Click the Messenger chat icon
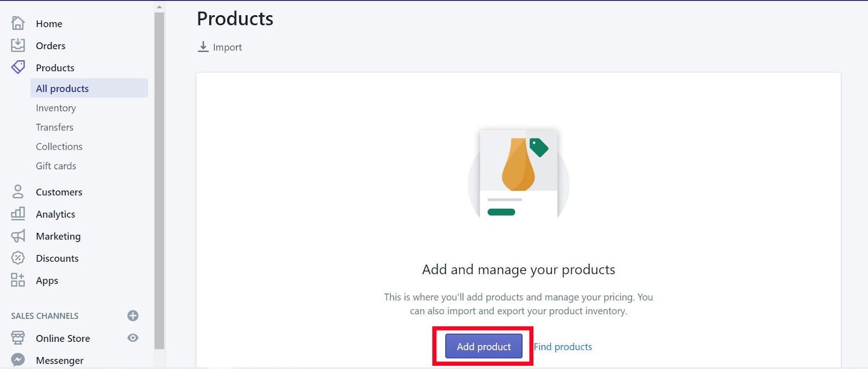Screen dimensions: 868x369 point(18,360)
